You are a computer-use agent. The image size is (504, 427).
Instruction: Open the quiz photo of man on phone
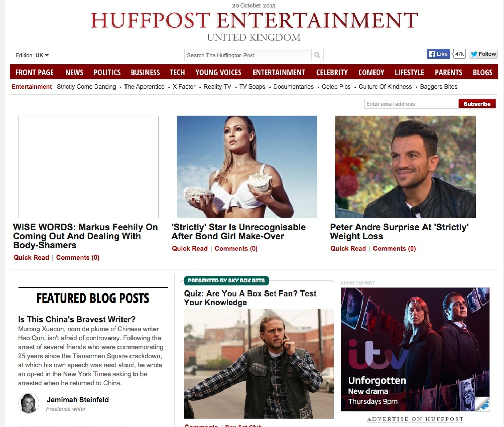(x=259, y=364)
